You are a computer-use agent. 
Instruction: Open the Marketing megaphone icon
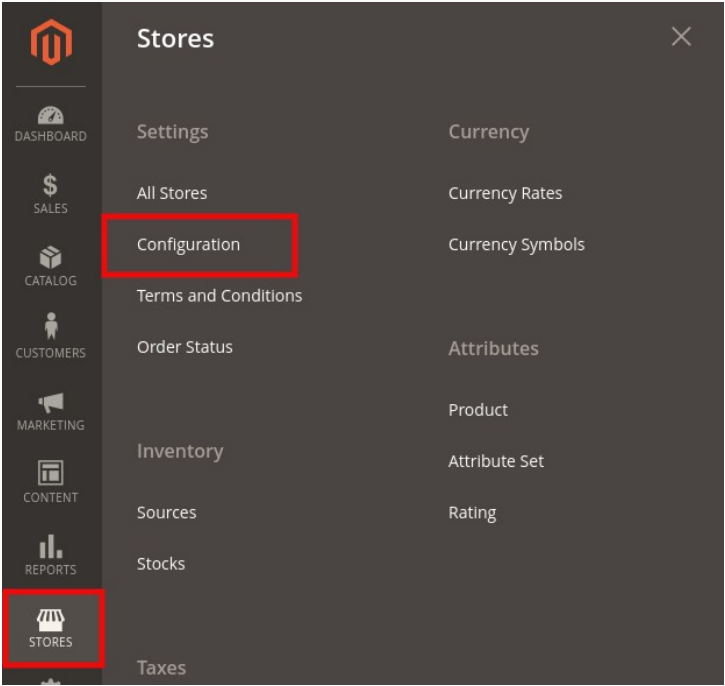click(x=51, y=403)
